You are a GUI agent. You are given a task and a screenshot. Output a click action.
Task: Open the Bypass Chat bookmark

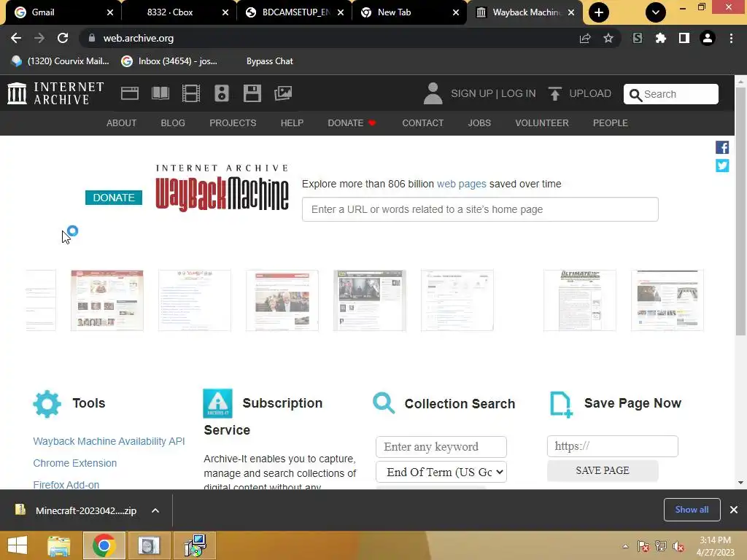tap(270, 61)
